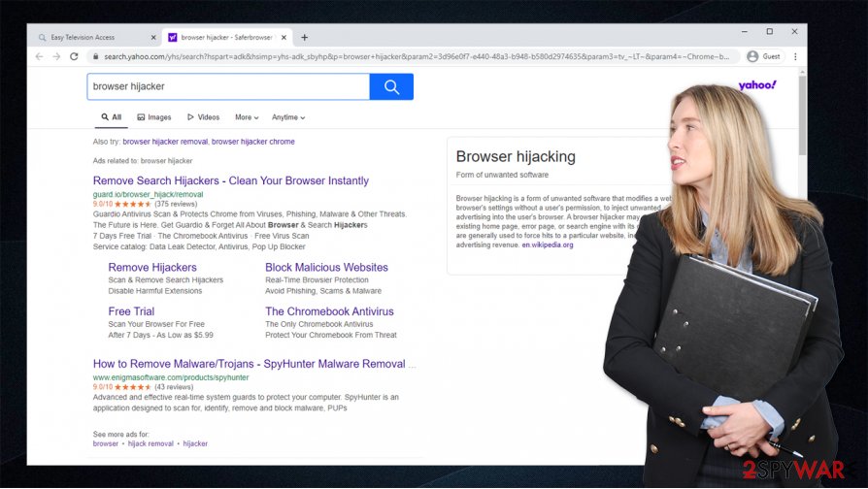Click the guard.io/browser_hijack/removal URL

tap(148, 194)
